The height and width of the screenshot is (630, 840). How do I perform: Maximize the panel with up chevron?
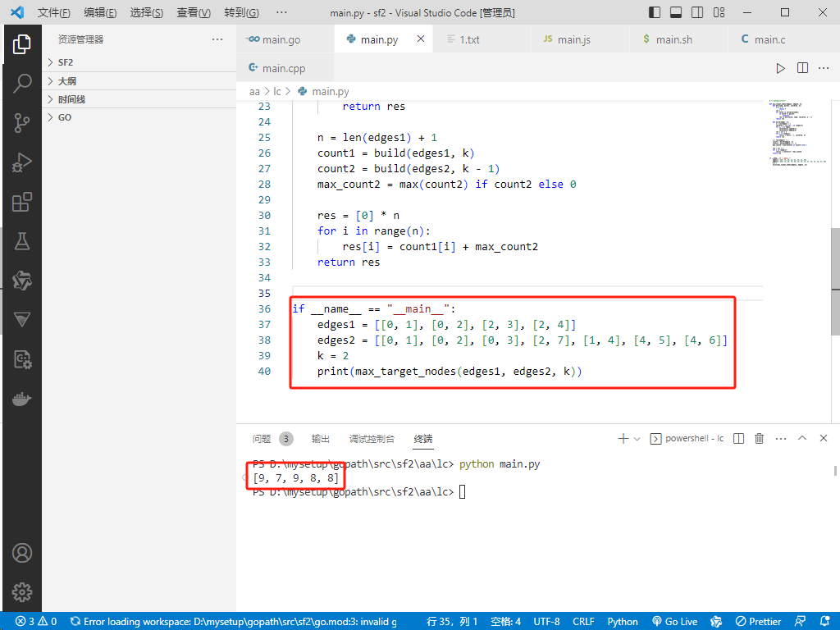[802, 438]
